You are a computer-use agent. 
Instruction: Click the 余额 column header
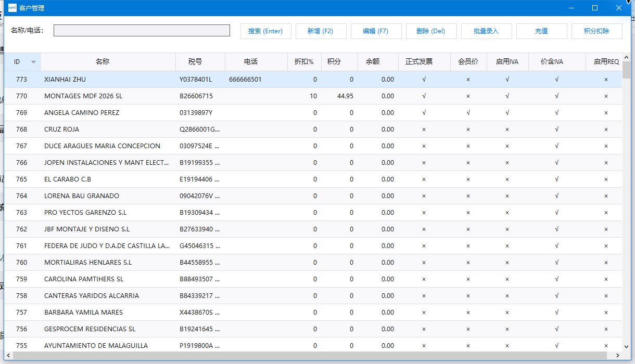click(378, 62)
